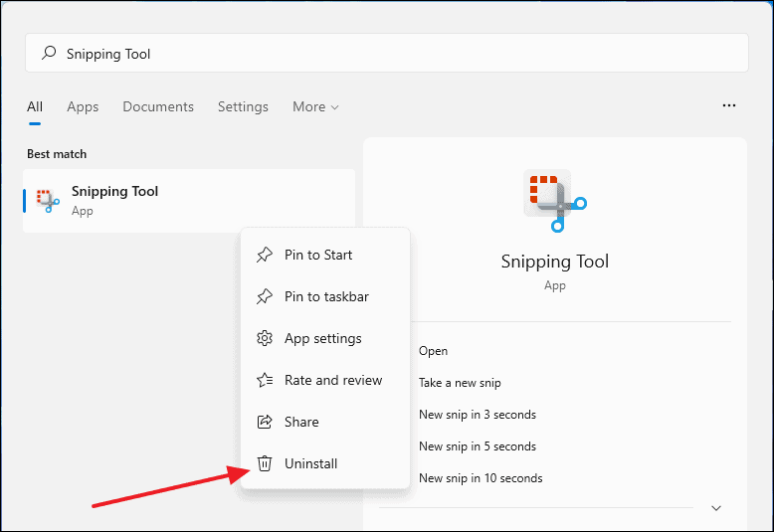The height and width of the screenshot is (532, 774).
Task: Click the large Snipping Tool icon in preview
Action: 554,199
